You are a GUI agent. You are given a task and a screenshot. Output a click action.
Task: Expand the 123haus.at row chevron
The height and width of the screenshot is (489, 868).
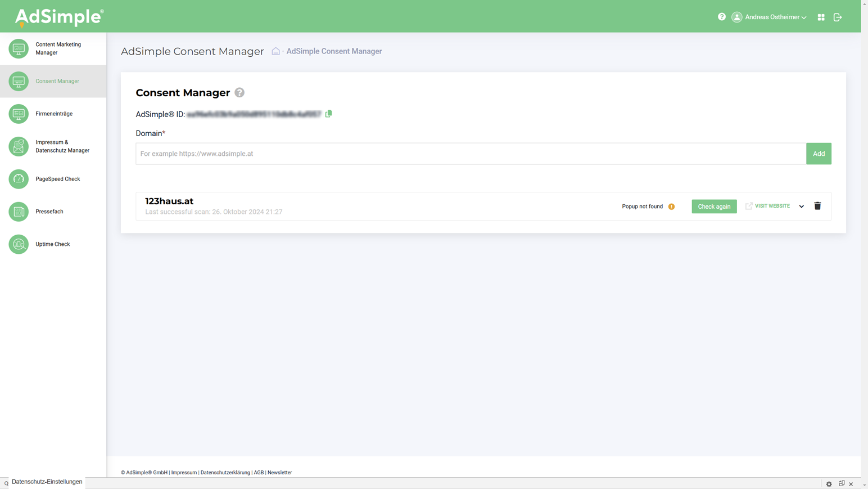(802, 207)
